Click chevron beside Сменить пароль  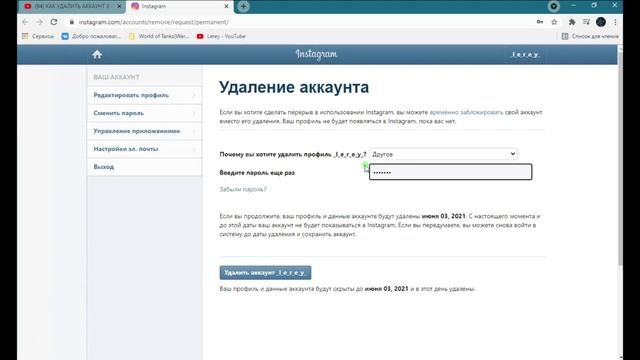(194, 113)
